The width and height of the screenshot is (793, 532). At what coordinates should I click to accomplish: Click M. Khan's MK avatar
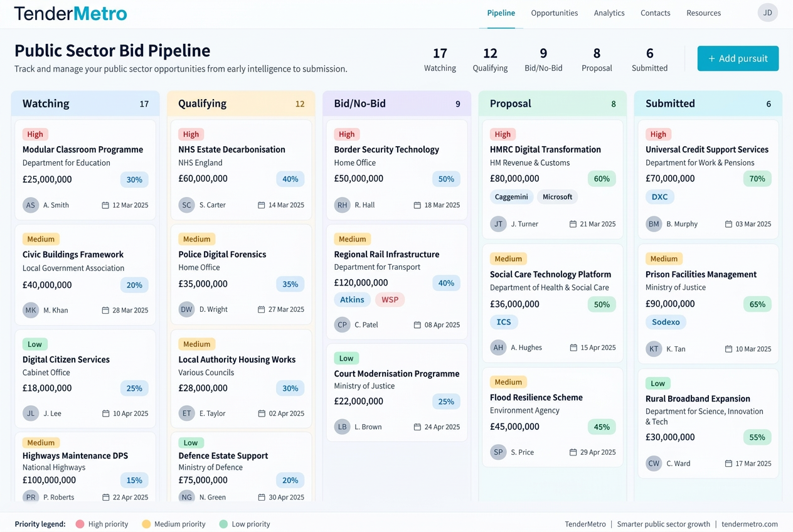point(30,310)
